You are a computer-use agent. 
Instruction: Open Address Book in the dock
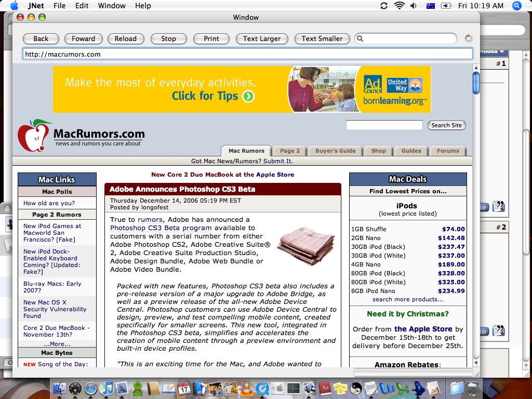coord(153,389)
